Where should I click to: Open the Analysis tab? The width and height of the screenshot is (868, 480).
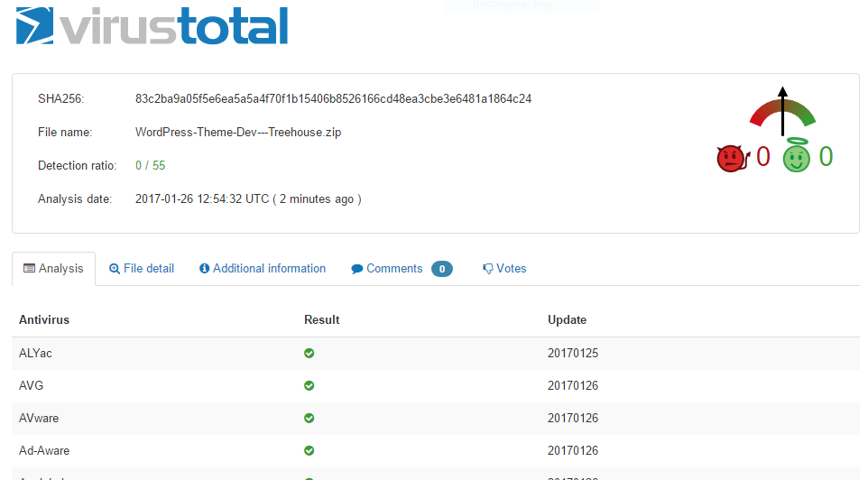[x=54, y=269]
